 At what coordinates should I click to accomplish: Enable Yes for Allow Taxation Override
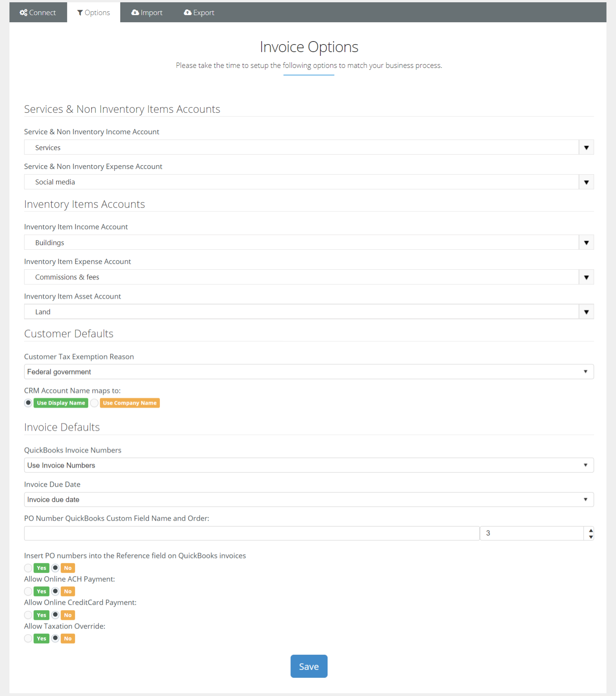28,638
